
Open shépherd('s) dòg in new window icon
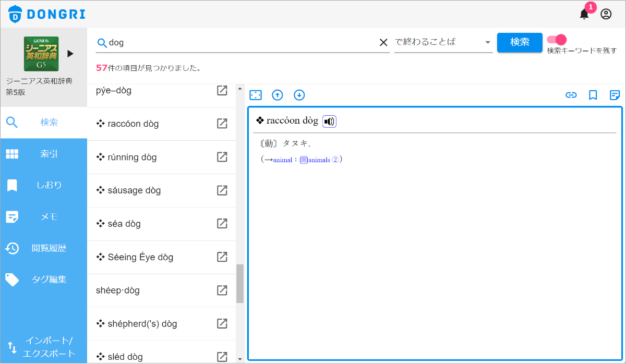click(x=222, y=324)
